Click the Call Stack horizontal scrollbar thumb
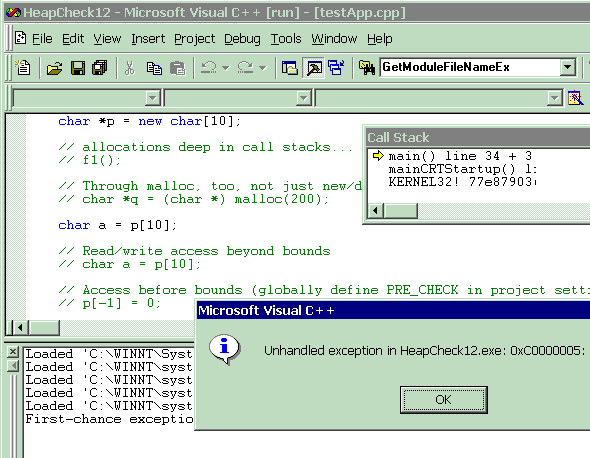Screen dimensions: 590x458 click(x=401, y=210)
